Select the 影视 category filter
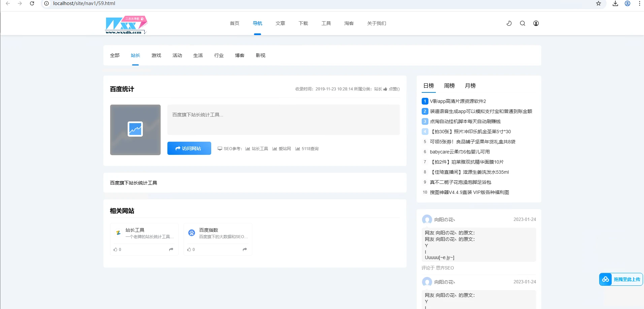 click(261, 55)
